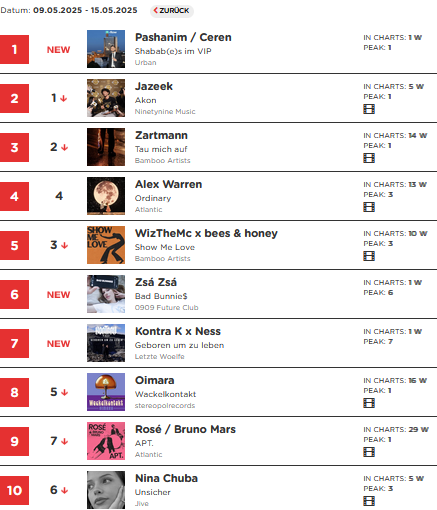Screen dimensions: 437x510
Task: Click the Show Me Love cover art
Action: point(106,245)
